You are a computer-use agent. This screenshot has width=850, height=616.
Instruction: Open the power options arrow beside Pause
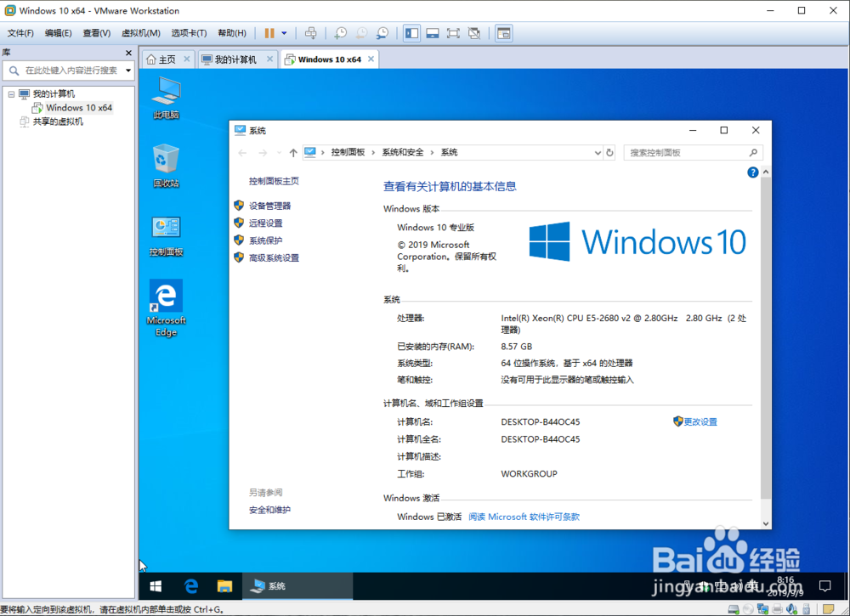(284, 33)
